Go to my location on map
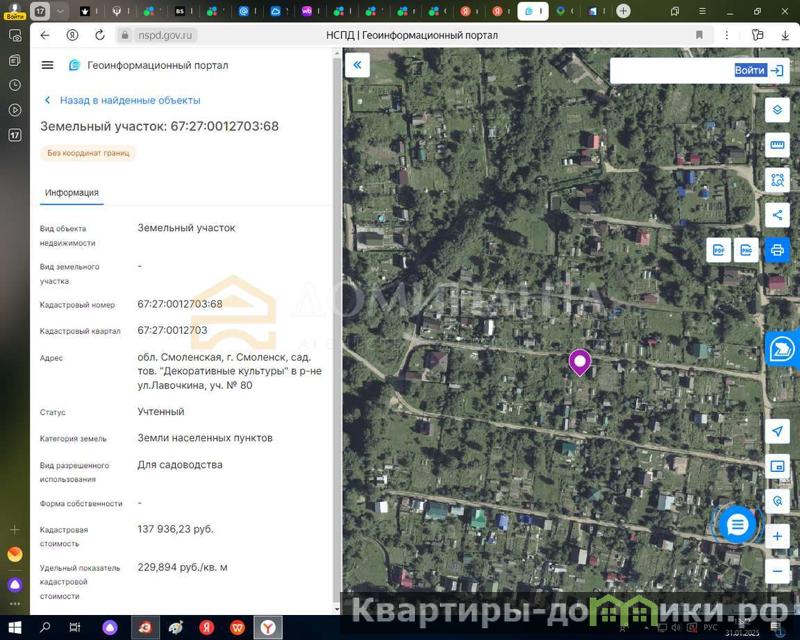 point(777,431)
